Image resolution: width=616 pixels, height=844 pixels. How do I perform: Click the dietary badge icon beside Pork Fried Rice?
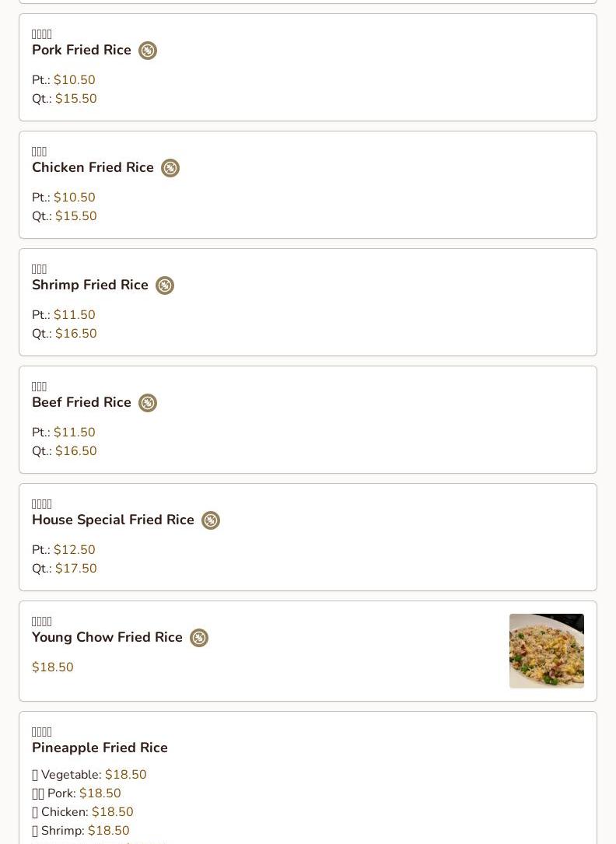[x=148, y=51]
